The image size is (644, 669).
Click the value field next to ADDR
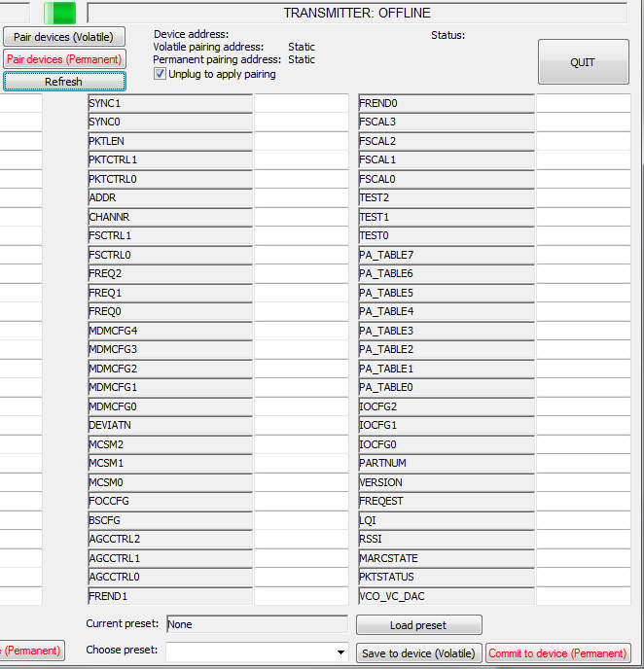pos(302,198)
